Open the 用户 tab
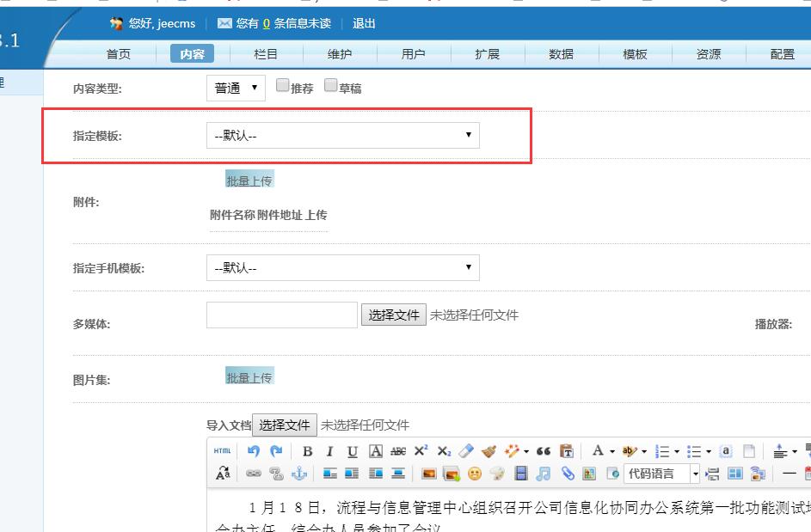 click(414, 54)
